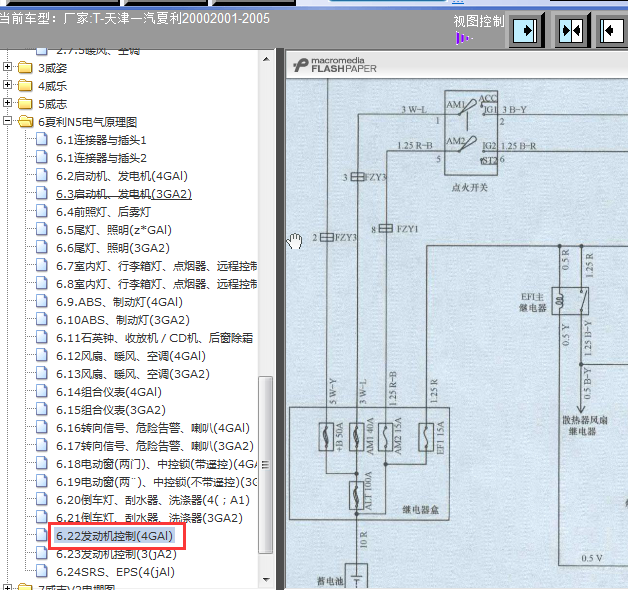Screen dimensions: 628x590
Task: Click tree scrollbar up arrow
Action: point(266,59)
